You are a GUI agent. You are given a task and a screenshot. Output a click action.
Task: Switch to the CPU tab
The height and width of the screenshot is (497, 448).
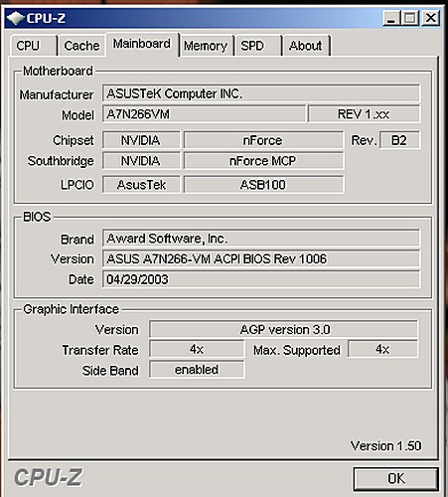tap(33, 46)
